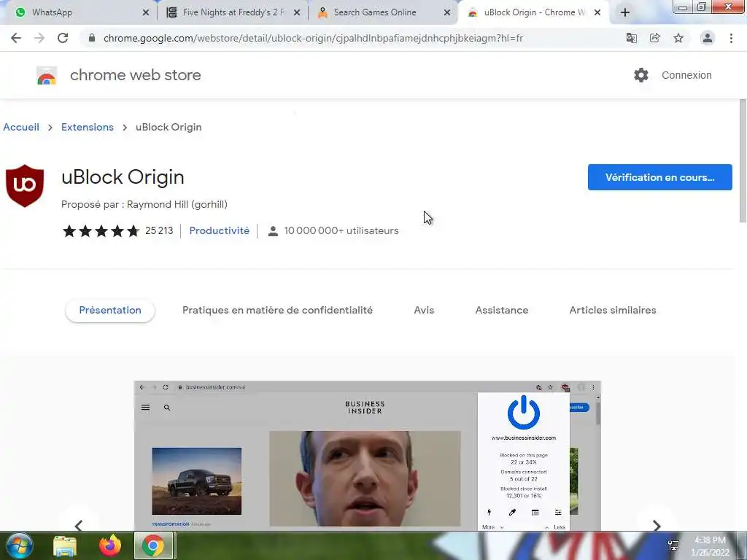
Task: Click the Chrome Web Store rainbow logo
Action: point(47,75)
